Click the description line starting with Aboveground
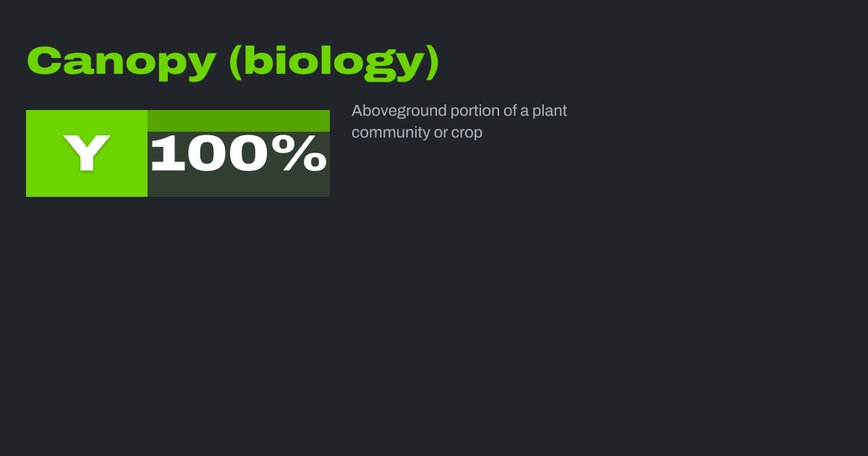868x456 pixels. [459, 111]
